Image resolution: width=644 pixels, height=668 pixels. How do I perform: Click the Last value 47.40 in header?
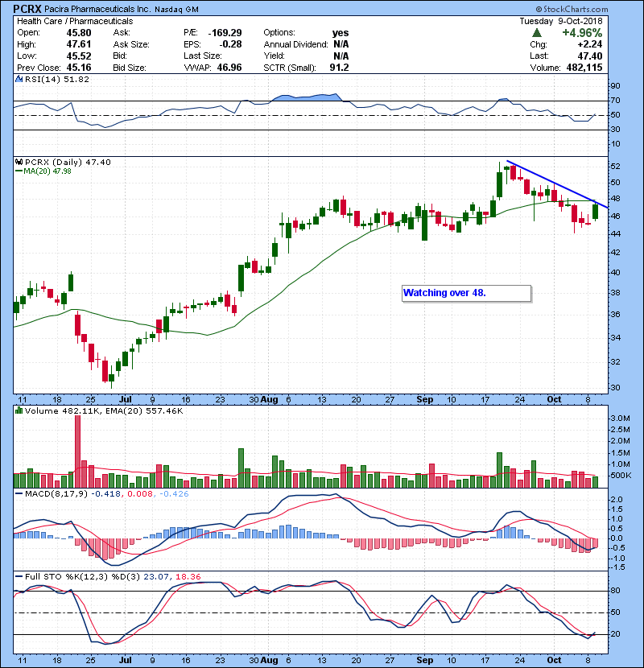coord(590,56)
